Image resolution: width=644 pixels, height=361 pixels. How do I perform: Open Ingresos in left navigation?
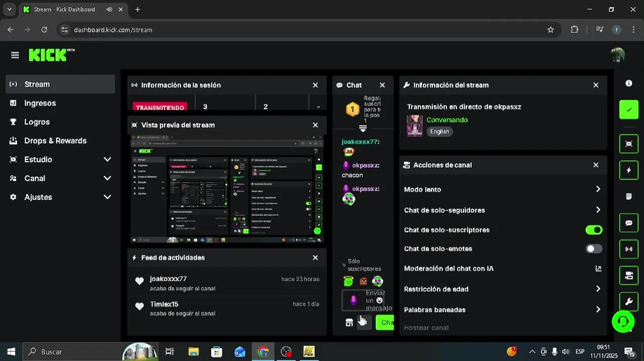(60, 103)
